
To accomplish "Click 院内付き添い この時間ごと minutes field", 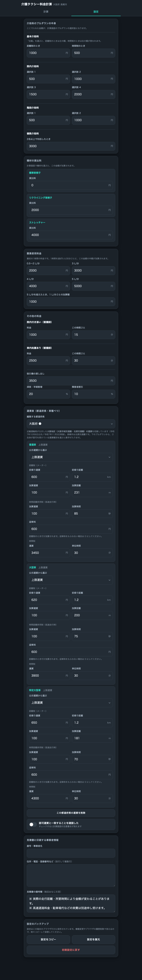I will pos(94,335).
